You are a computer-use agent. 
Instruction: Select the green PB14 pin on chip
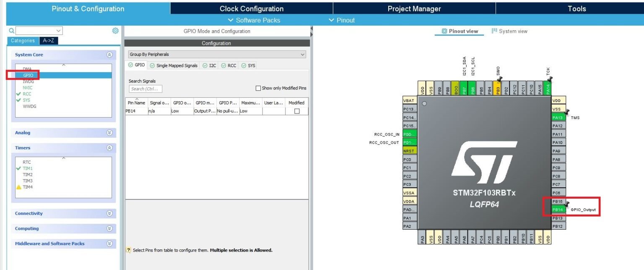click(x=558, y=210)
